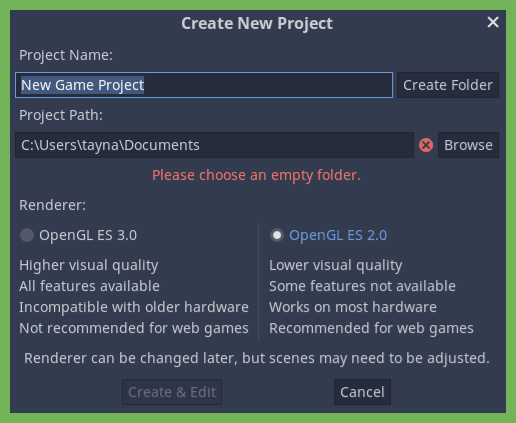Click the Cancel button
The width and height of the screenshot is (516, 423).
[x=362, y=392]
